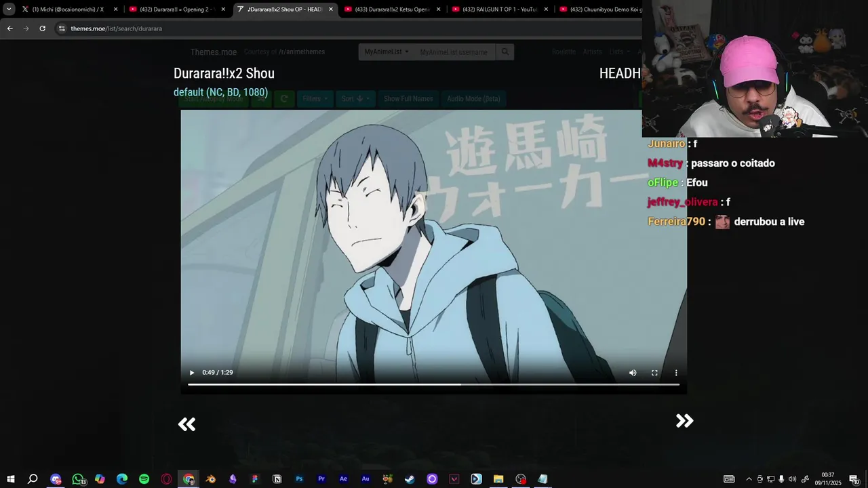The width and height of the screenshot is (868, 488).
Task: Open Premiere Pro from the taskbar
Action: point(321,479)
